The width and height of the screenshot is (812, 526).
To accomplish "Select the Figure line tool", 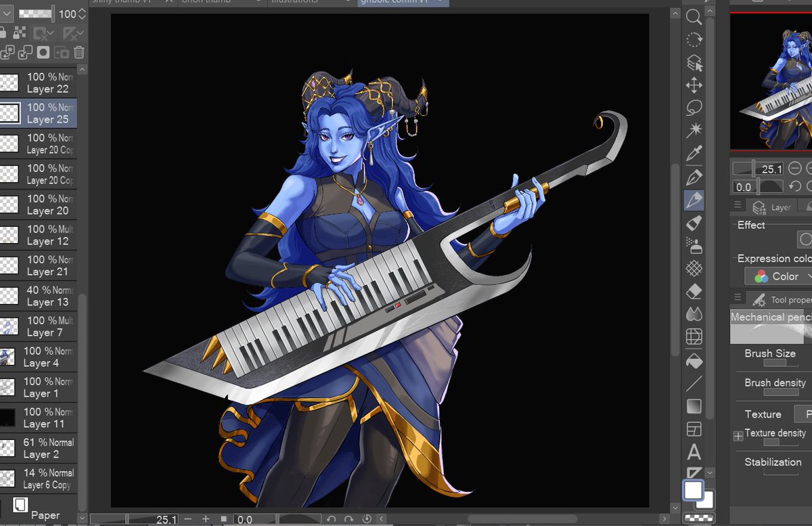I will (694, 384).
